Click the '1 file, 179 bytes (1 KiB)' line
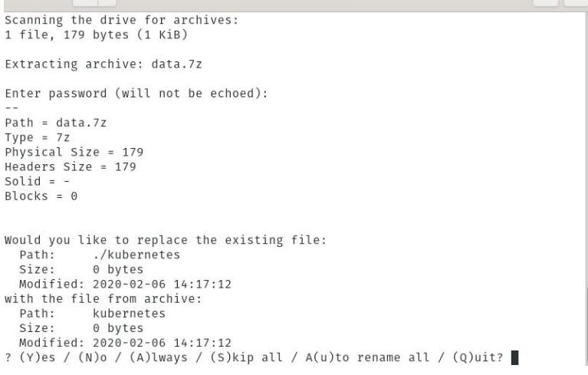Viewport: 588px width, 375px height. tap(96, 35)
